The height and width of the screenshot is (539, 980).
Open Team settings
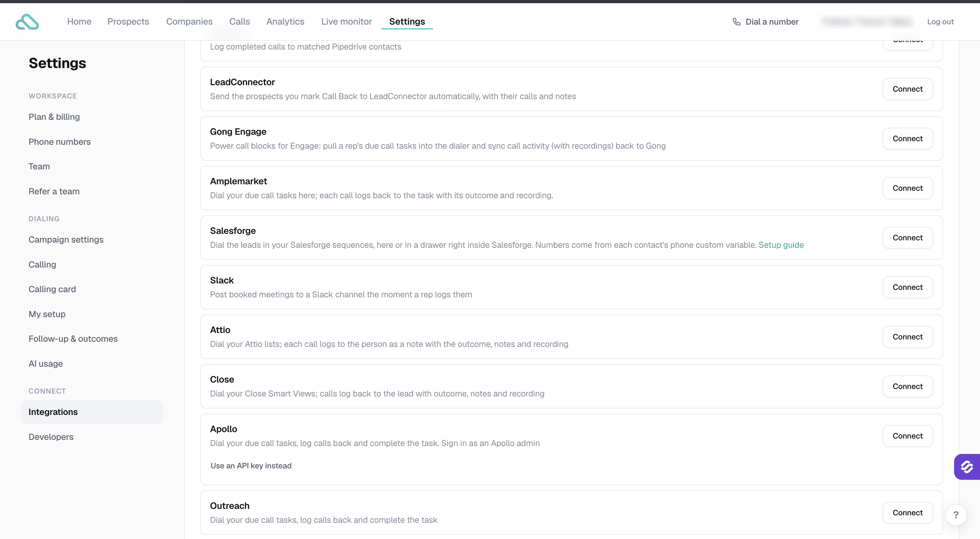39,166
